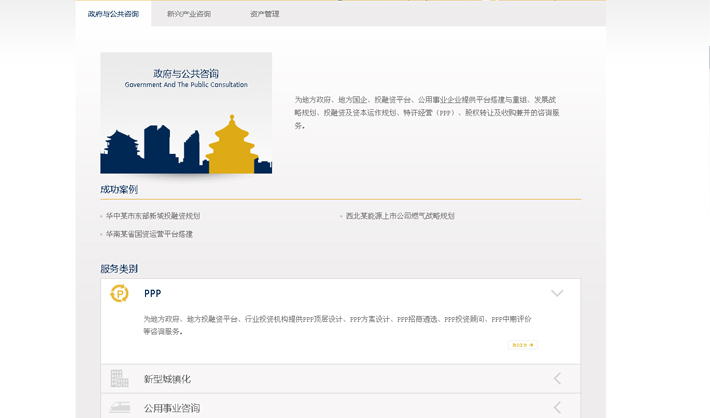Click the 公用事业咨询 title

click(x=172, y=408)
